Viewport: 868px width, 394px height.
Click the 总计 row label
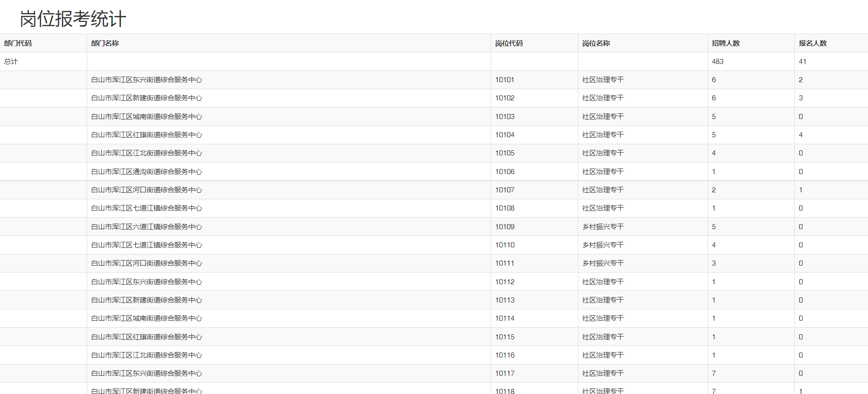pos(11,62)
